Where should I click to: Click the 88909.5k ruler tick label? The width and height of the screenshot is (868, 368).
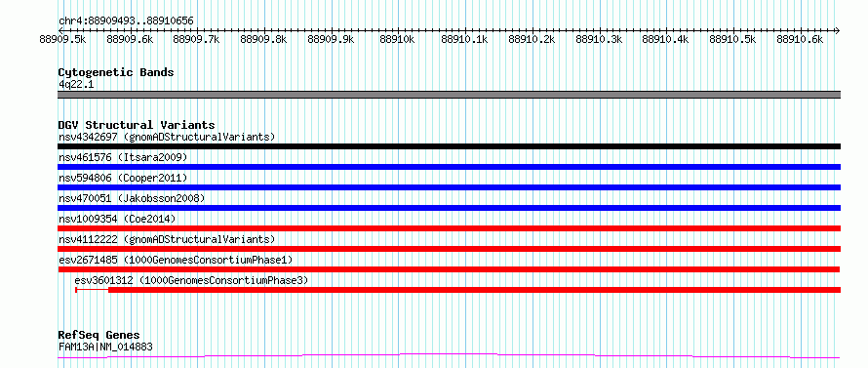pyautogui.click(x=62, y=39)
